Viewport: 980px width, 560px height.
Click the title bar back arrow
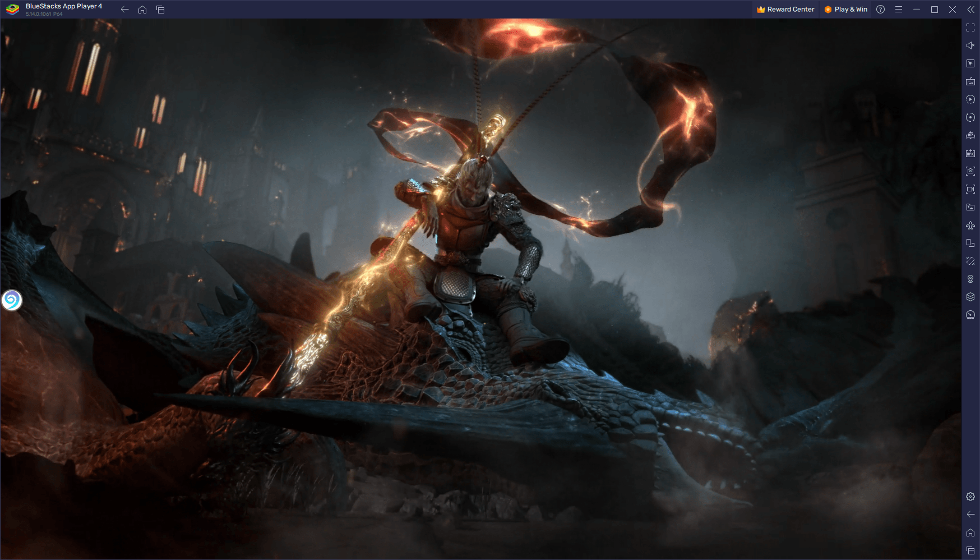pyautogui.click(x=124, y=10)
